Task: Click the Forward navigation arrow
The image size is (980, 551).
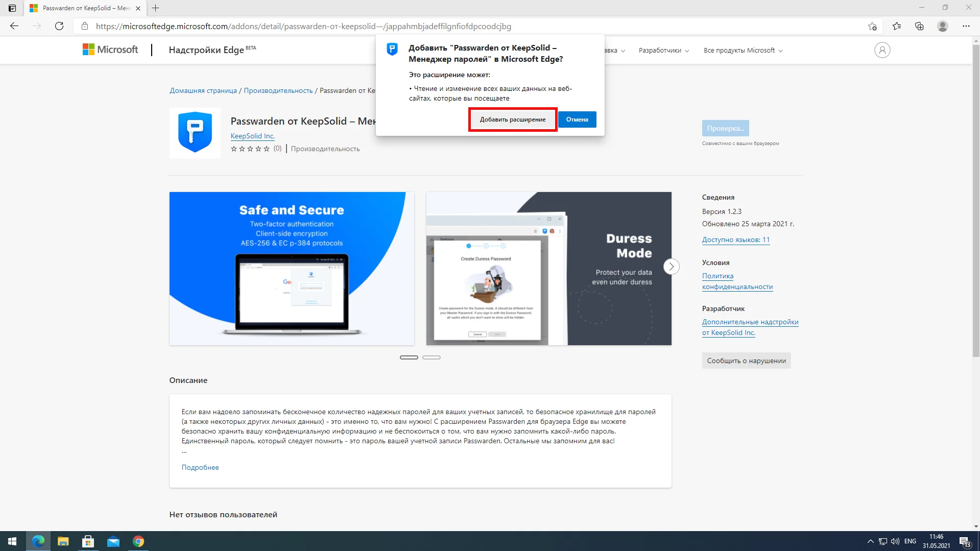Action: coord(37,26)
